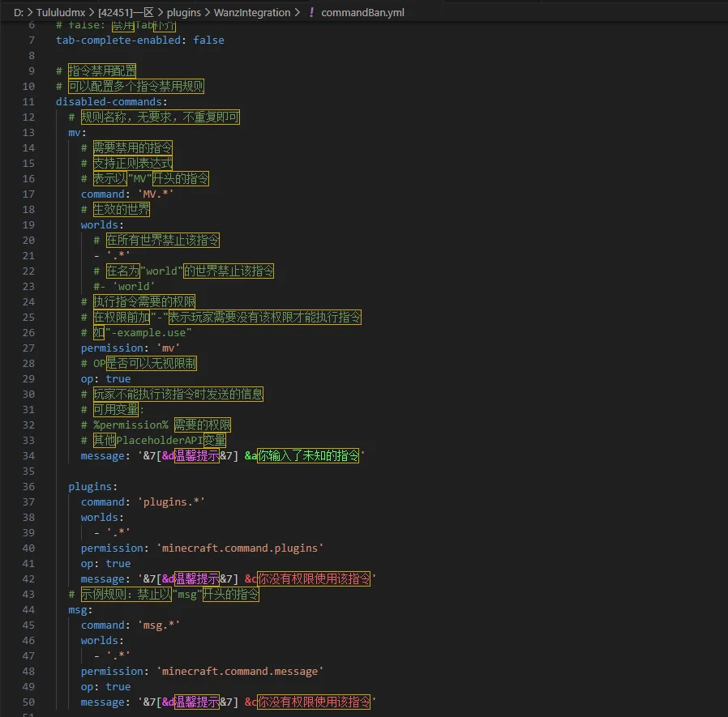This screenshot has width=728, height=717.
Task: Click the 'disabled-commands:' key
Action: click(111, 101)
